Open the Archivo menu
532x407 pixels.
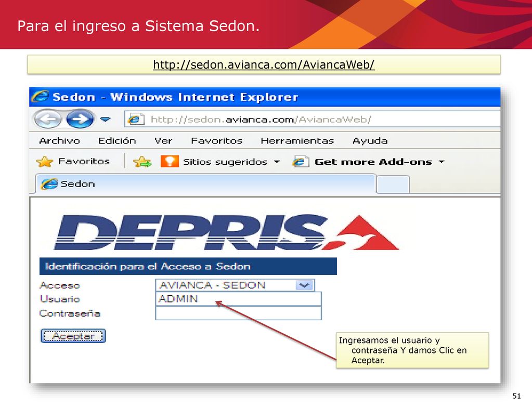59,140
